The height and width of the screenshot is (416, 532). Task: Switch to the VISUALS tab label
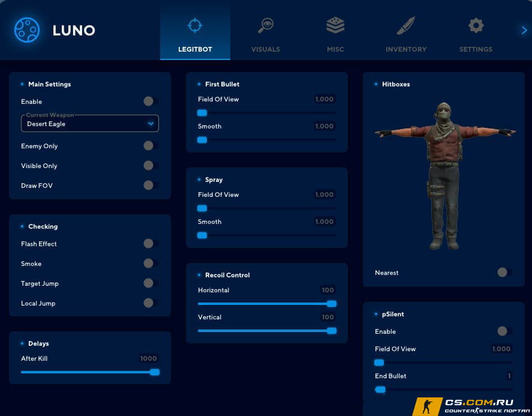[x=265, y=49]
